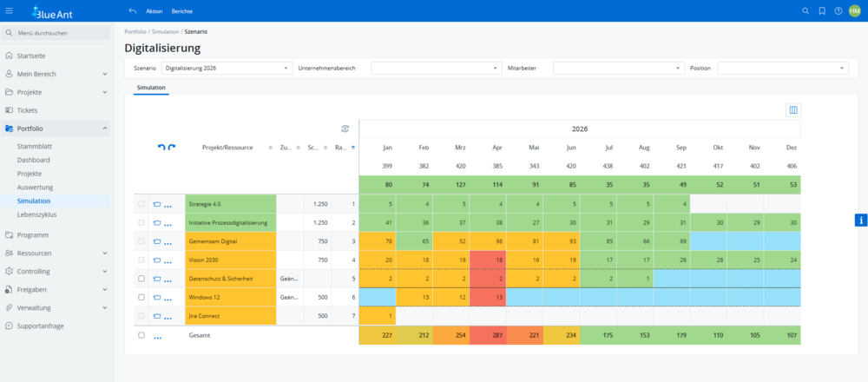The image size is (868, 382).
Task: Check the Gesamt row checkbox
Action: (x=141, y=335)
